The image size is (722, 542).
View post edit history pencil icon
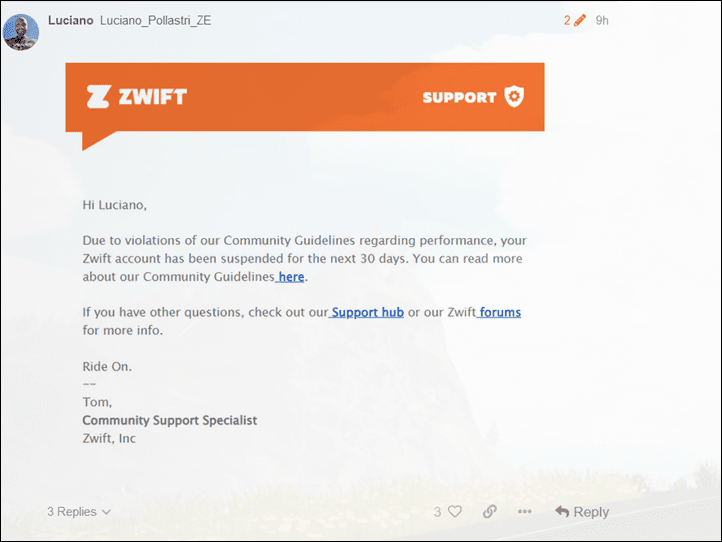pos(580,20)
